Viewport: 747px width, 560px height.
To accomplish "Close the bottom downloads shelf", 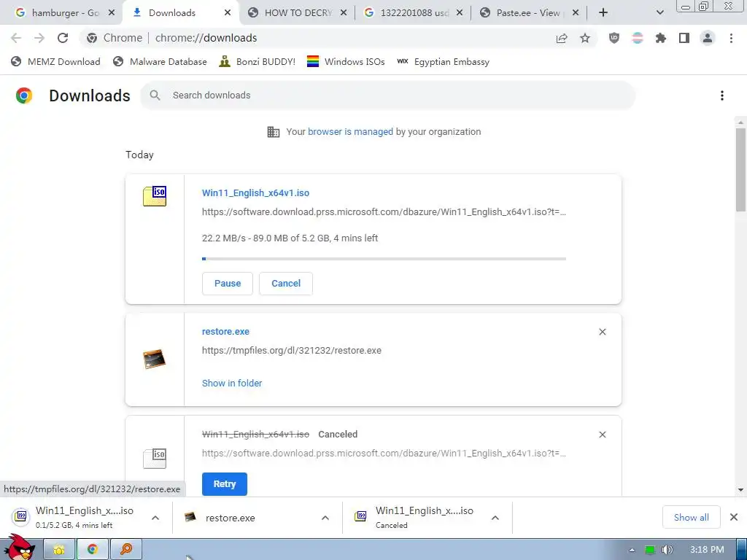I will coord(734,517).
